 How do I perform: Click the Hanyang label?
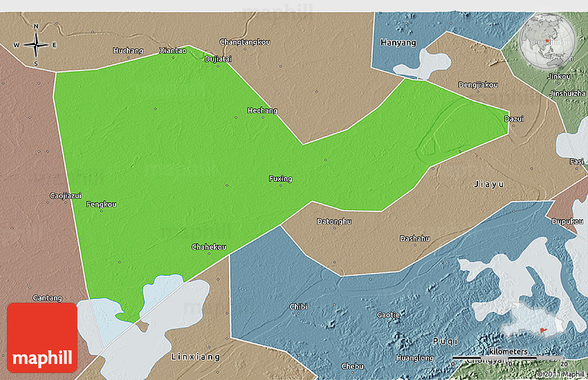tap(398, 43)
